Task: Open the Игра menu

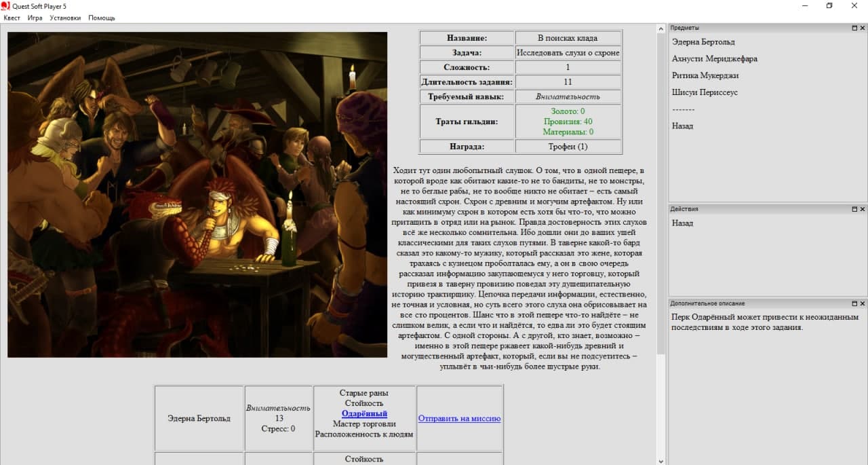Action: (35, 18)
